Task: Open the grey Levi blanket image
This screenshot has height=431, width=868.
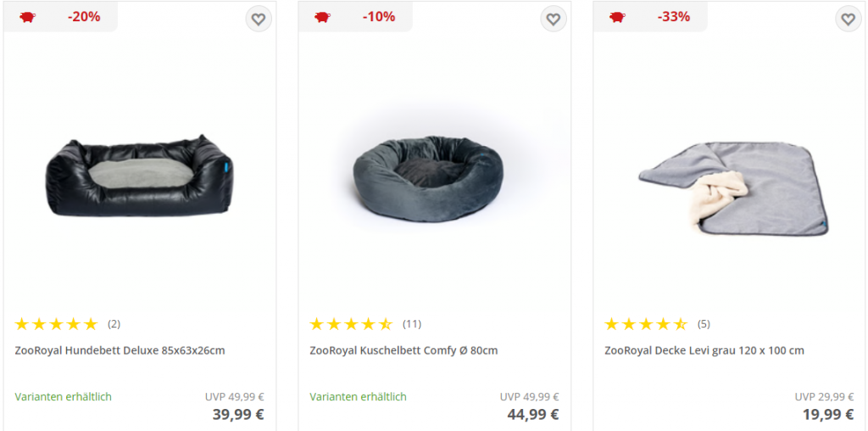Action: point(734,188)
